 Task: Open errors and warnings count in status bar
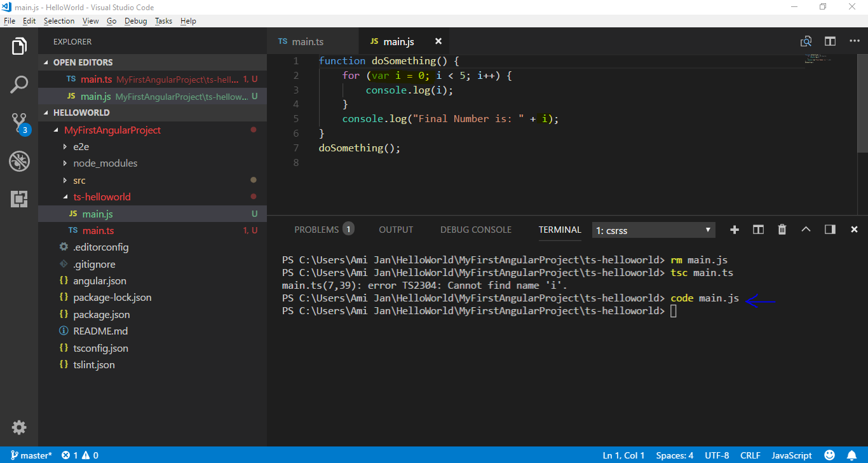pos(79,455)
